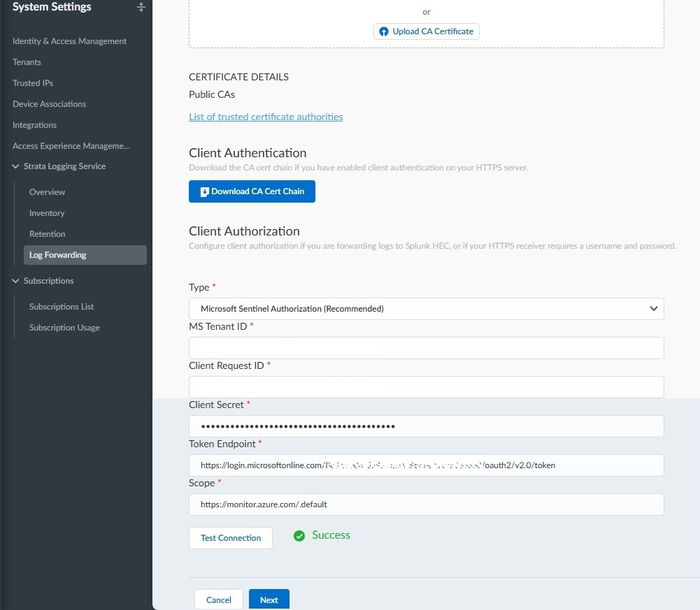700x610 pixels.
Task: Click Download CA Cert Chain button
Action: pyautogui.click(x=252, y=191)
